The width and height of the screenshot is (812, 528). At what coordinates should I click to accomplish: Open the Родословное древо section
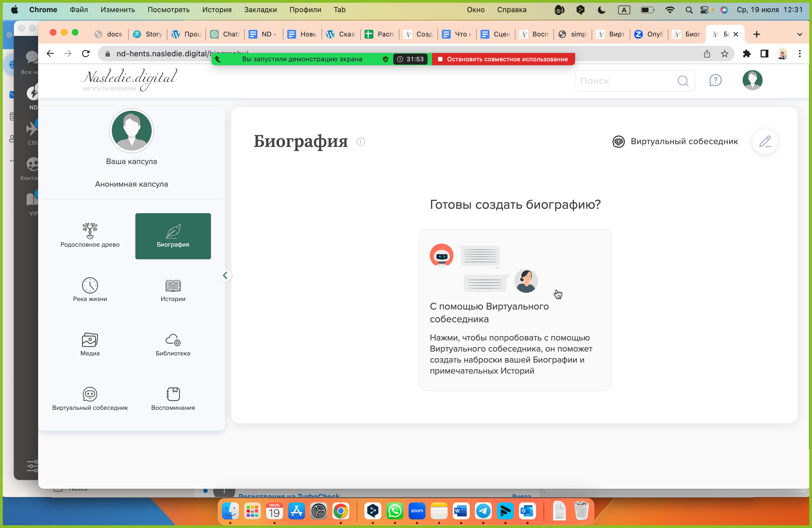pos(90,236)
